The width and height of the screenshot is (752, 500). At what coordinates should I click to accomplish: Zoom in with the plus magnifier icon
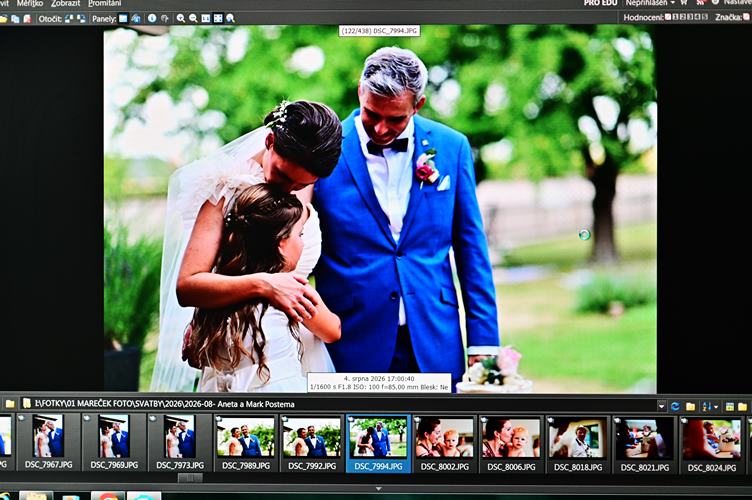181,19
